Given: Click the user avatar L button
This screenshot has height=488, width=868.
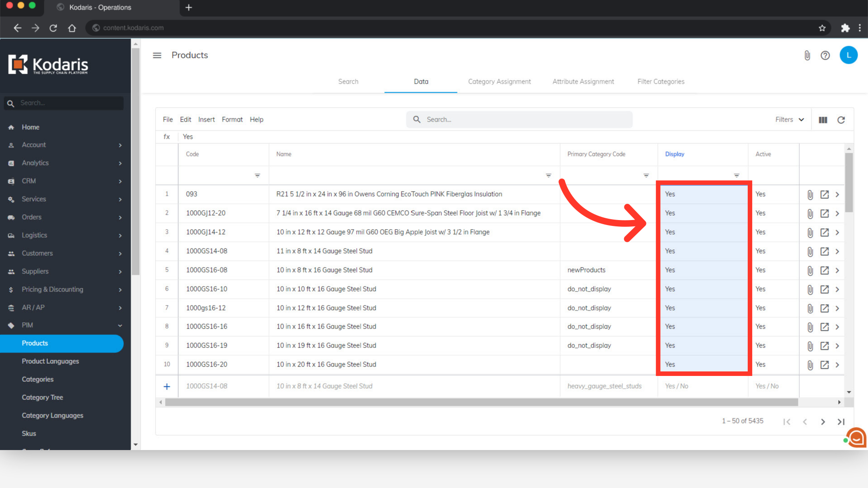Looking at the screenshot, I should click(848, 55).
